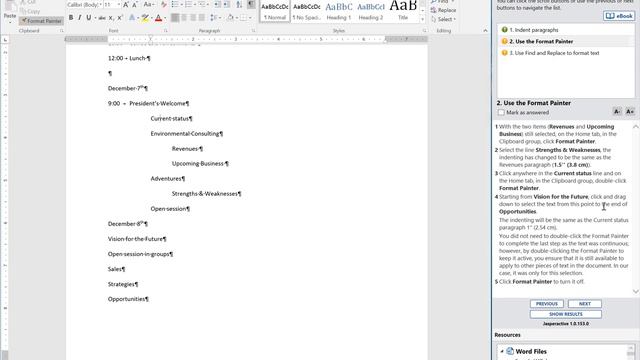
Task: Open Borders dropdown
Action: point(250,18)
